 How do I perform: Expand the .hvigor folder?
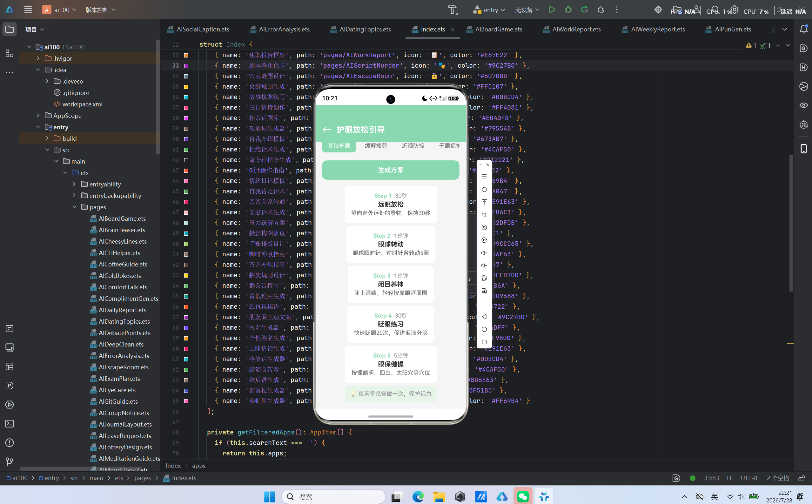(x=38, y=58)
